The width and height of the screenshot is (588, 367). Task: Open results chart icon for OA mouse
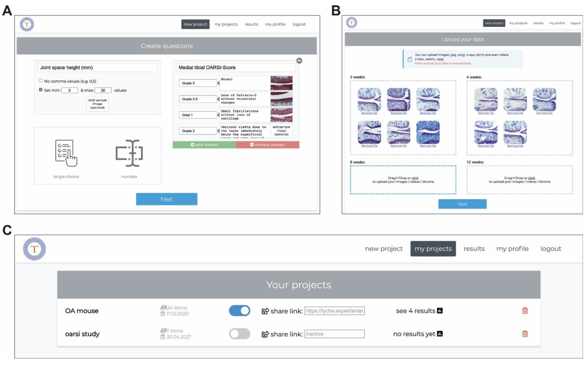[440, 311]
